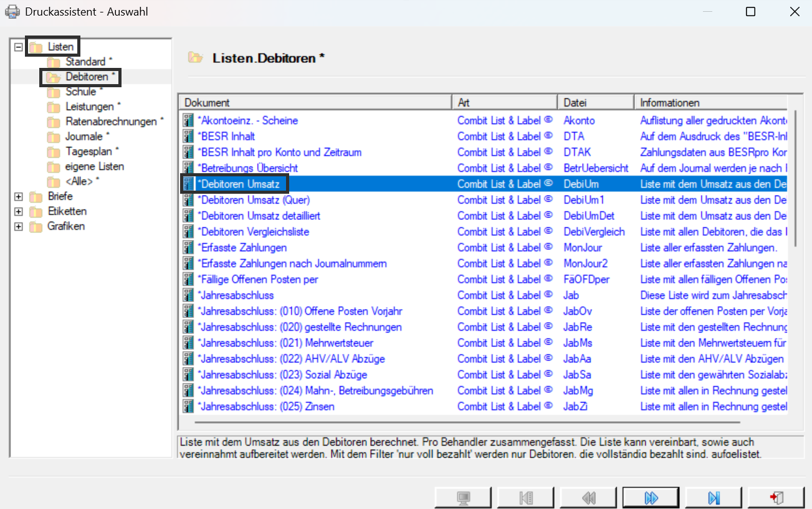Select the Debitoren Vergleichsliste document
The width and height of the screenshot is (812, 509).
[x=253, y=231]
